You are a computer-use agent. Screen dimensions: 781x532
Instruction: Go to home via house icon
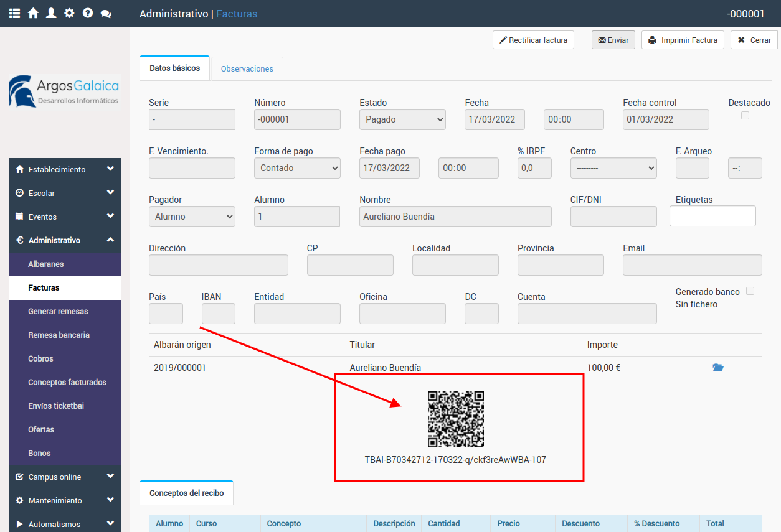pos(33,13)
